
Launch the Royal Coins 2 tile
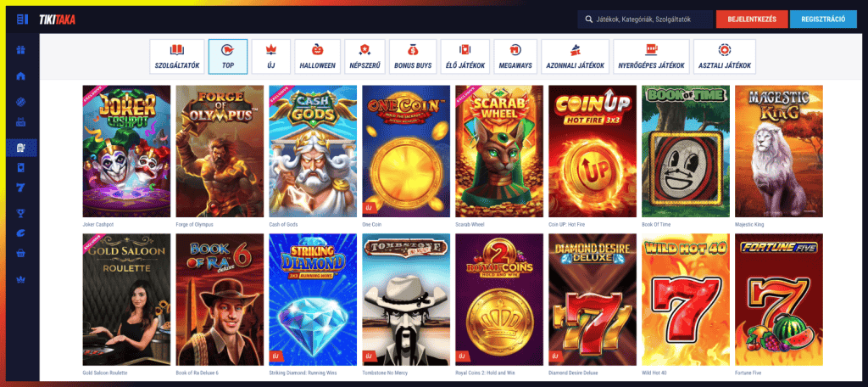(499, 300)
